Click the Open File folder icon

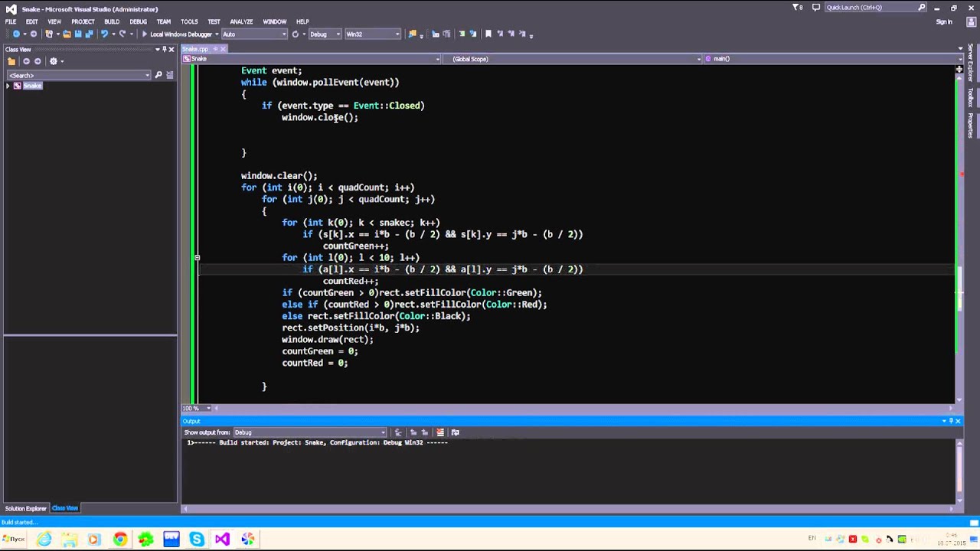coord(67,34)
